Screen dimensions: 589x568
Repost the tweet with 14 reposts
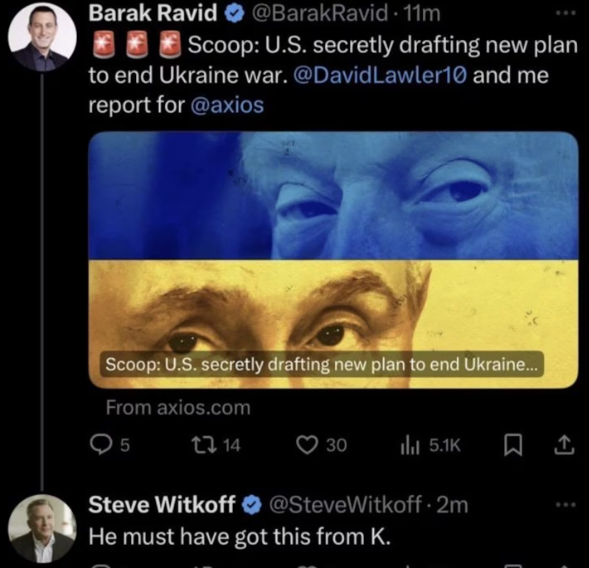(x=216, y=445)
